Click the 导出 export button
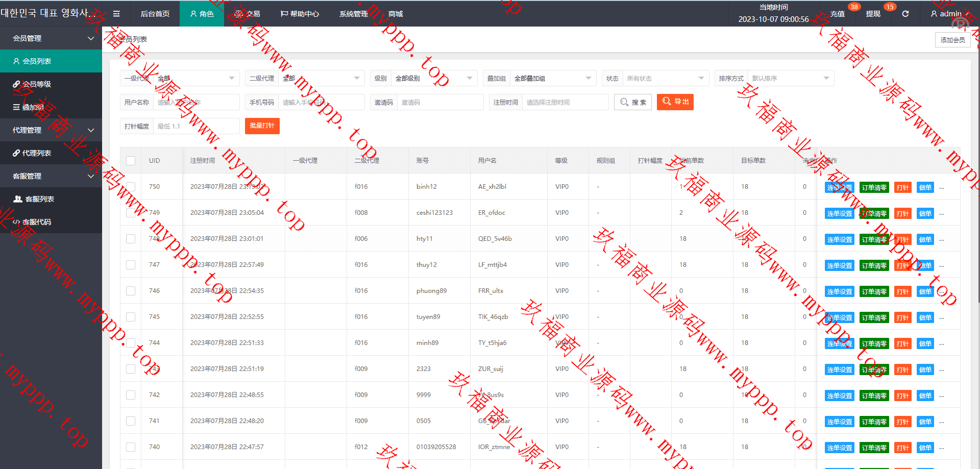The image size is (980, 469). (x=675, y=102)
